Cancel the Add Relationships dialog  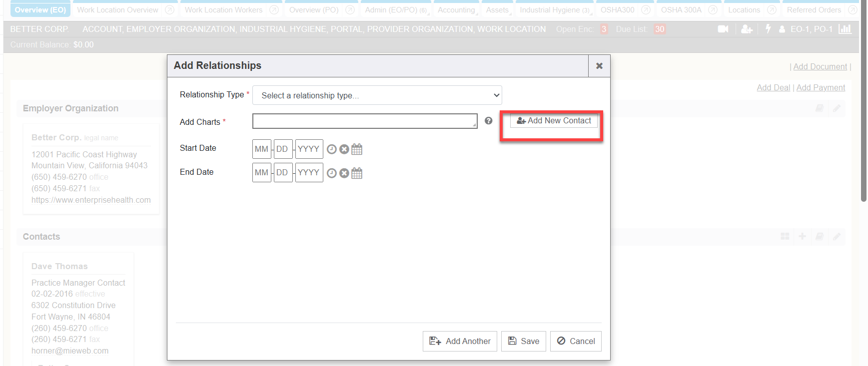point(576,341)
